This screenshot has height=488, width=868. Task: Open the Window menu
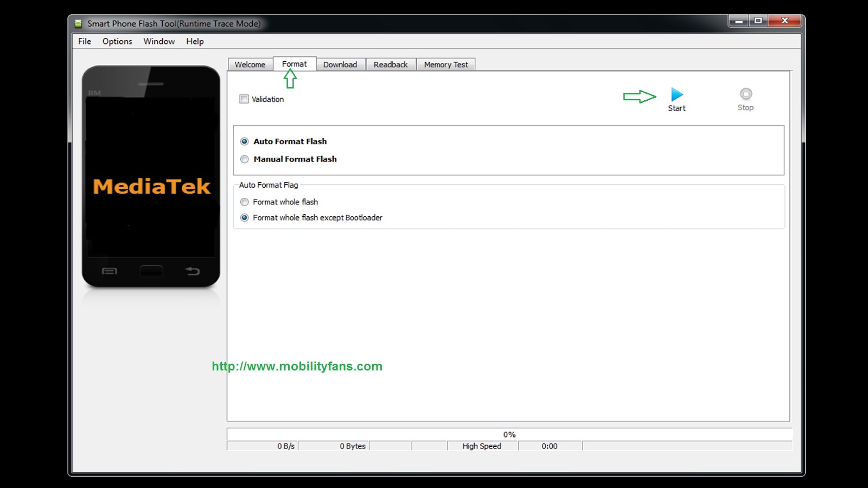[159, 41]
